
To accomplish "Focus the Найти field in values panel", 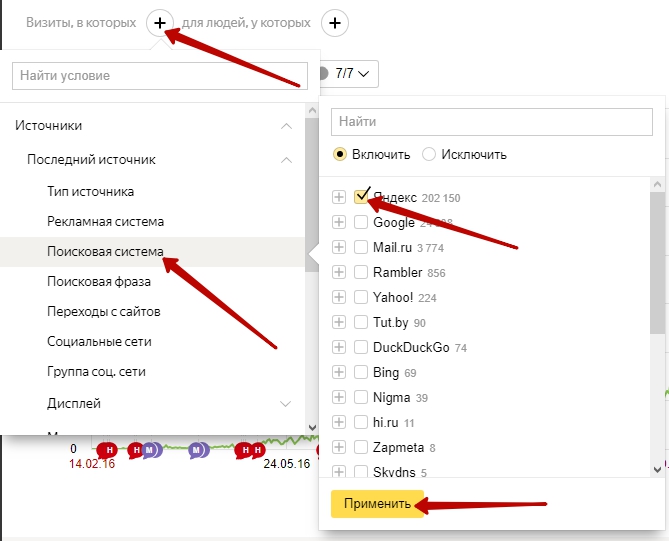I will (492, 122).
